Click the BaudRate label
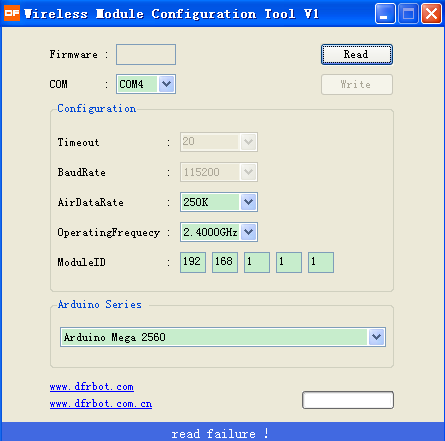 (82, 172)
